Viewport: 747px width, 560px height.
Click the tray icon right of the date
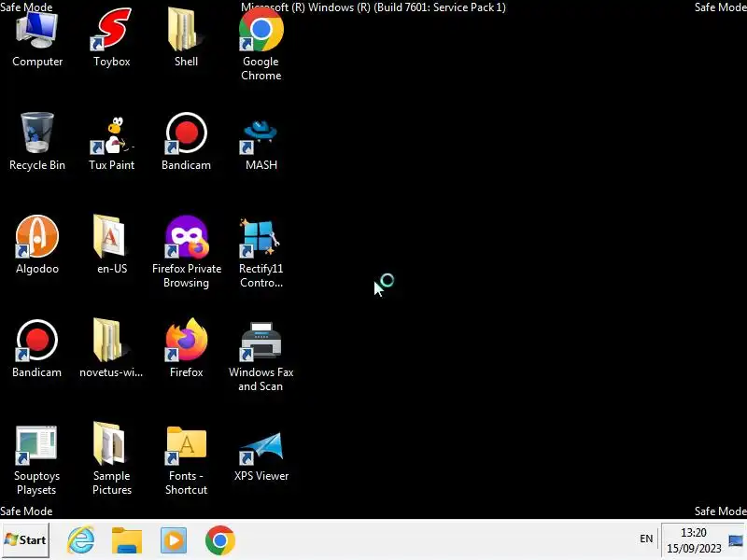click(736, 541)
